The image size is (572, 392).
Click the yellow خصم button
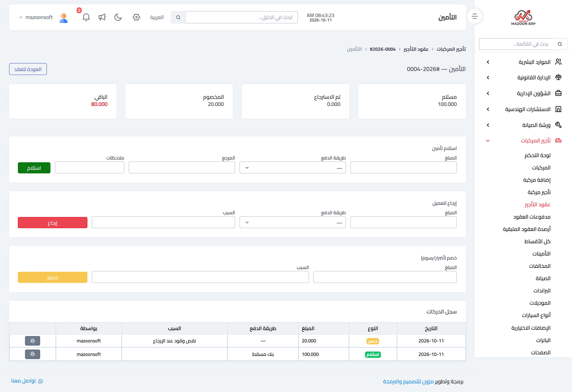point(53,278)
